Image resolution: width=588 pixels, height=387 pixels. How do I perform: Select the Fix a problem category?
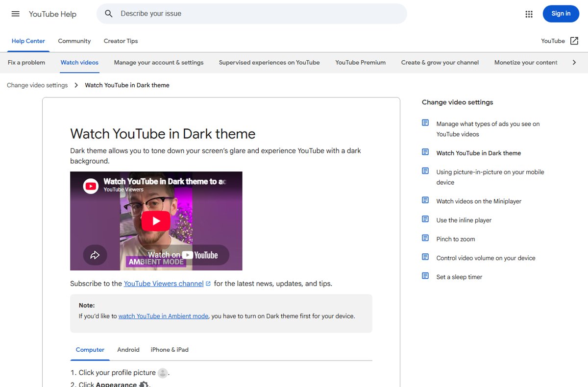(x=26, y=62)
